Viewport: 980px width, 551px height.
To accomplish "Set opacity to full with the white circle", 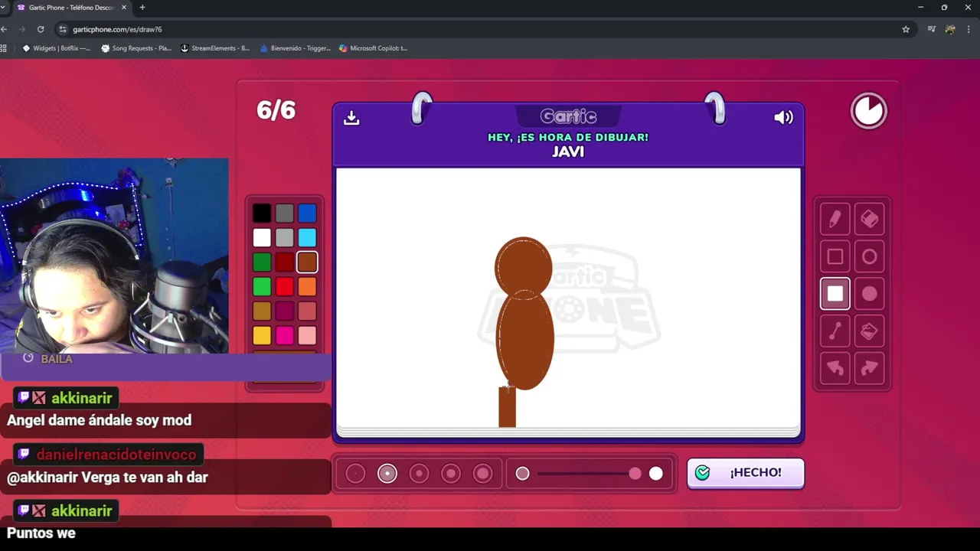I will point(656,474).
